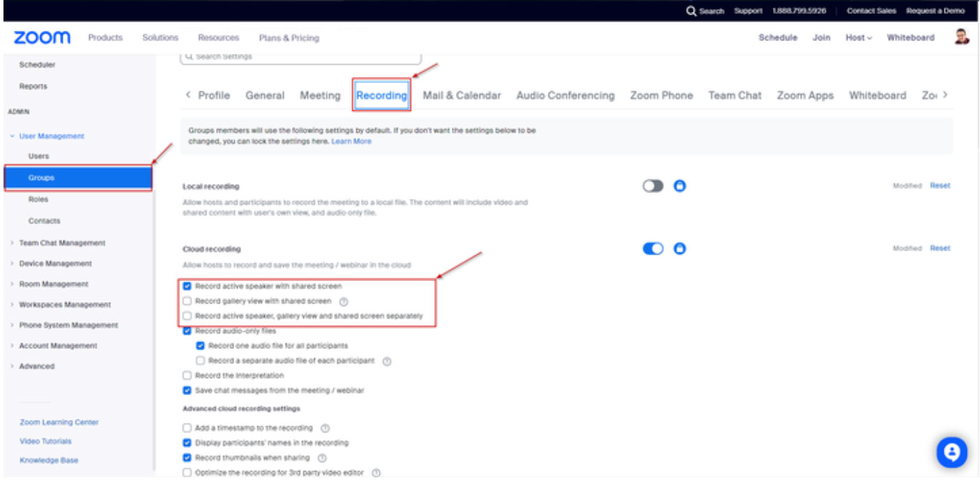980x480 pixels.
Task: Open the Products menu
Action: (105, 38)
